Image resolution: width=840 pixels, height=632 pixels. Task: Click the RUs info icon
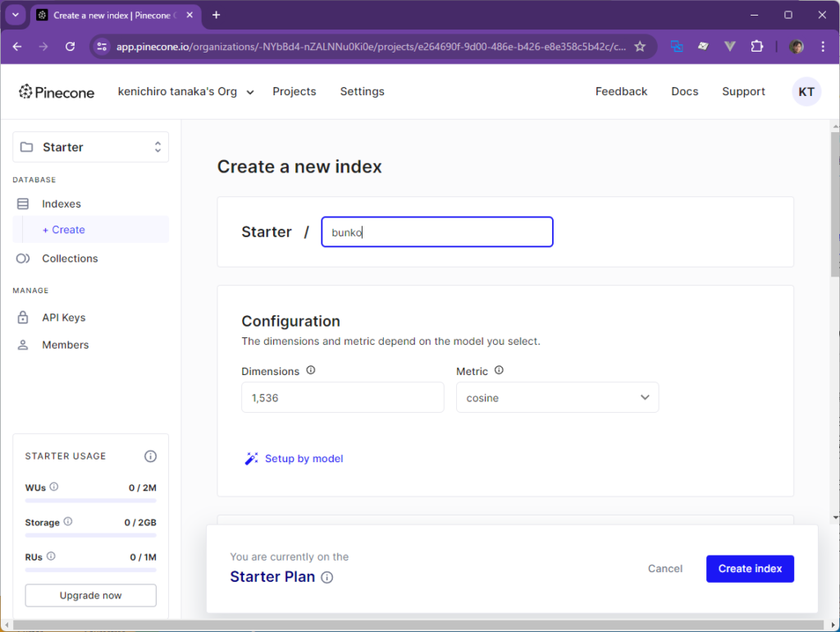51,556
